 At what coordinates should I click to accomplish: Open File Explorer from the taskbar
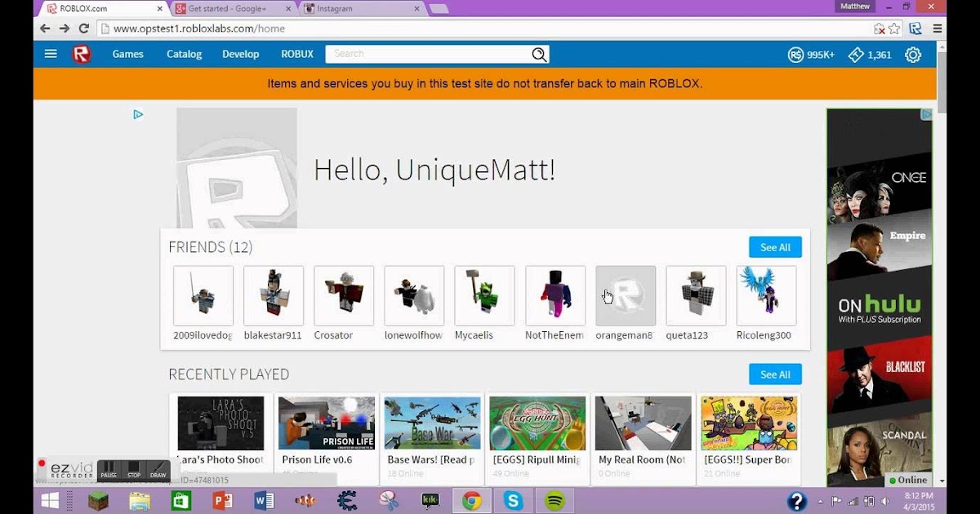click(140, 500)
